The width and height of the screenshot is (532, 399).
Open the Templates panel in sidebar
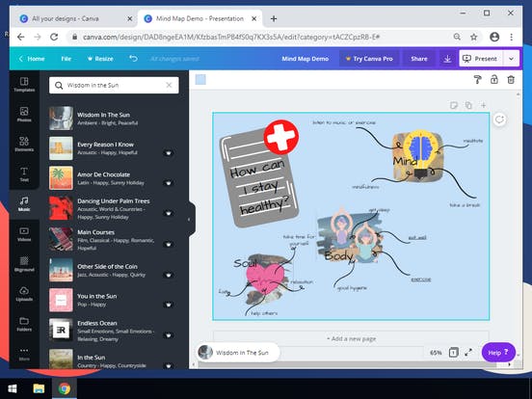24,85
